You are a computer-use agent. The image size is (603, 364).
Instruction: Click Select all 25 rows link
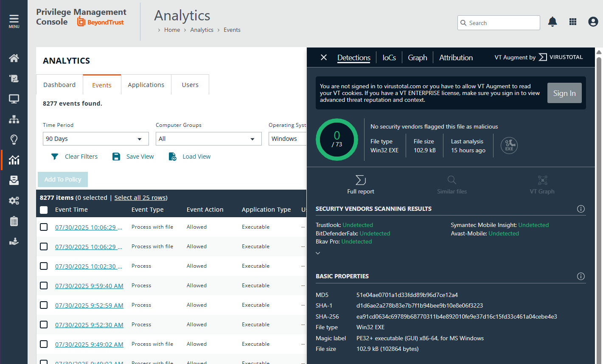pos(141,198)
